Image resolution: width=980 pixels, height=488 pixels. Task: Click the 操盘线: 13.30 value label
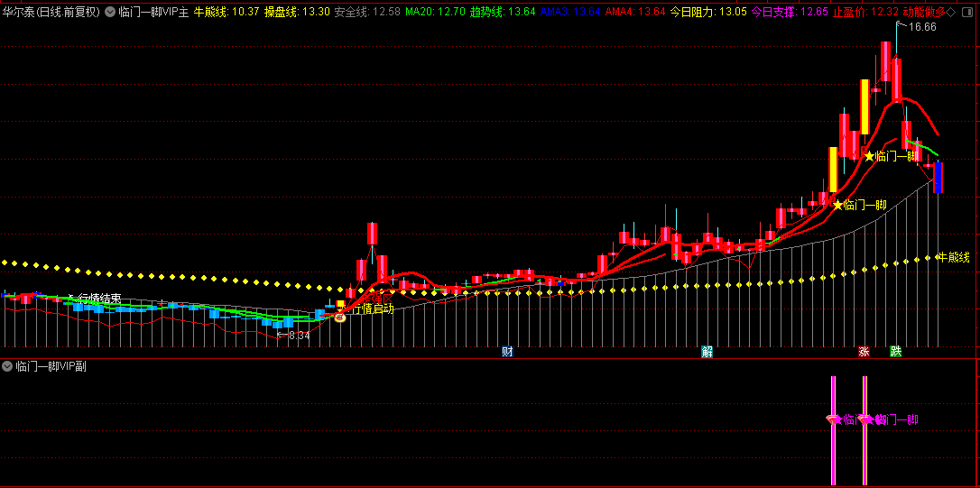point(297,12)
